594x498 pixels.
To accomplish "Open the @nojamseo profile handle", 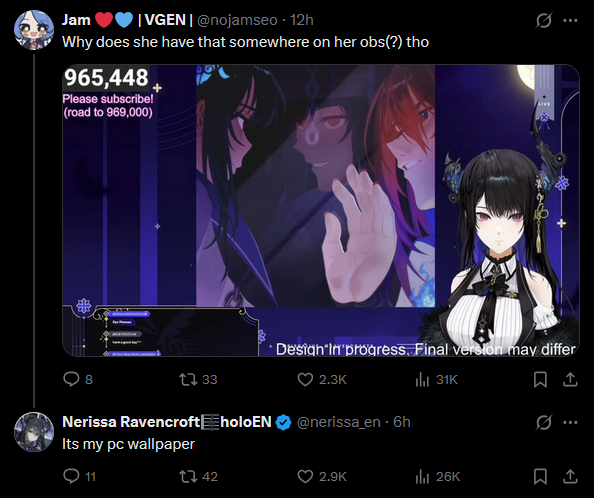I will tap(238, 20).
